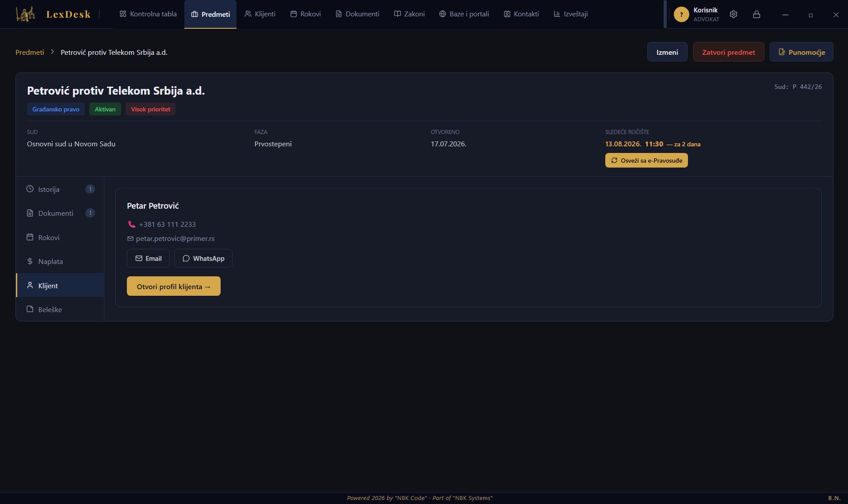
Task: Click opened date 17.07.2026.
Action: tap(449, 144)
